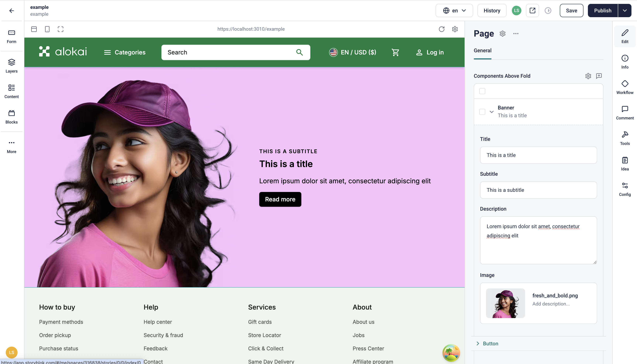
Task: Click the Read more banner button
Action: [280, 199]
